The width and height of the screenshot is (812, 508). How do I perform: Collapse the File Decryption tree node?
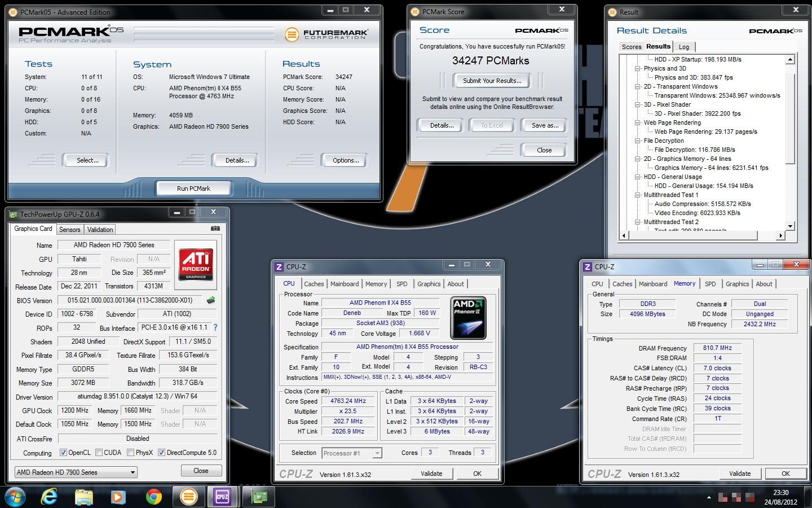click(638, 141)
